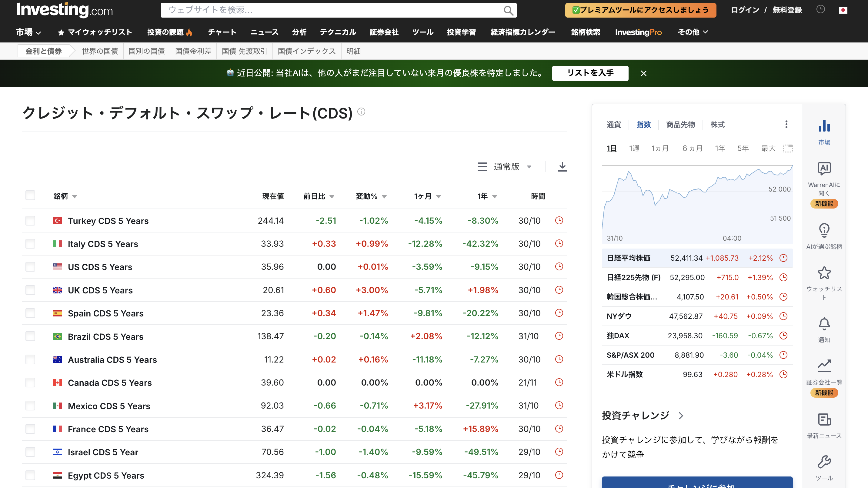Tick the checkbox for UK CDS 5 Years
Image resolution: width=868 pixels, height=488 pixels.
30,290
